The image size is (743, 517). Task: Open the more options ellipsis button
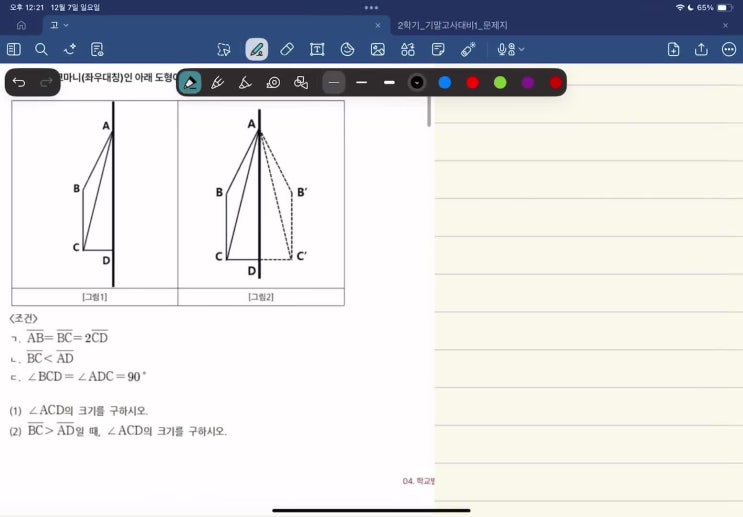coord(729,49)
